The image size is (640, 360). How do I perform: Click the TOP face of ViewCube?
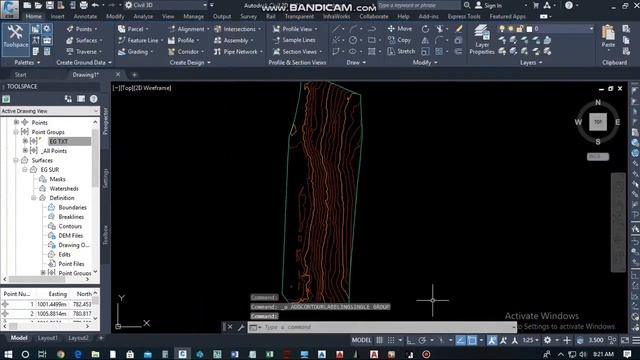(598, 122)
